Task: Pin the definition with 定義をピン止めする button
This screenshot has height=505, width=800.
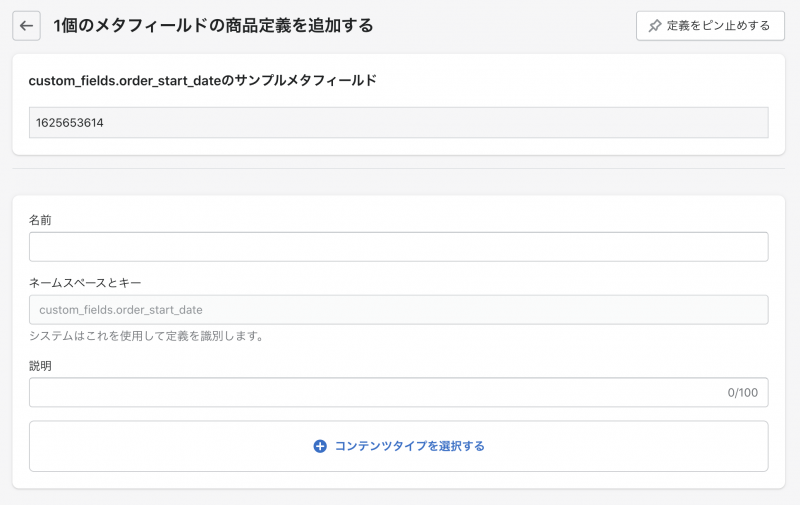Action: [x=710, y=26]
